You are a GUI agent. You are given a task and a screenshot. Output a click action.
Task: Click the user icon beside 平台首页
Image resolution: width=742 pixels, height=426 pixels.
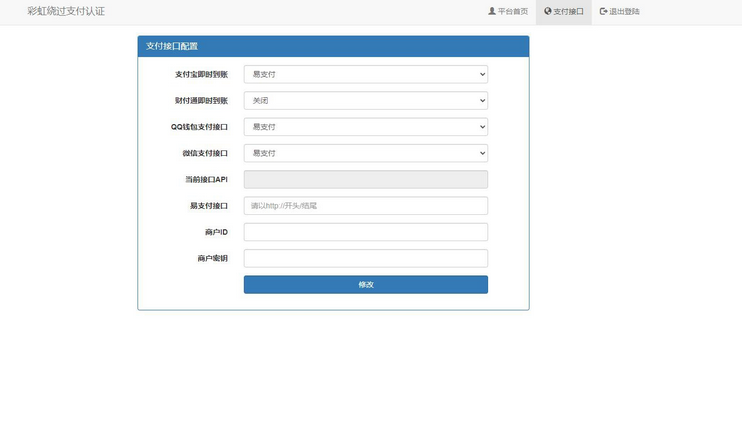pyautogui.click(x=492, y=11)
